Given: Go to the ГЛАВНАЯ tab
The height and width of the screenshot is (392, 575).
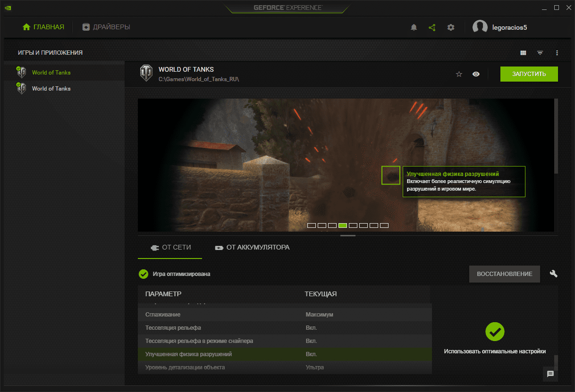Looking at the screenshot, I should [43, 27].
